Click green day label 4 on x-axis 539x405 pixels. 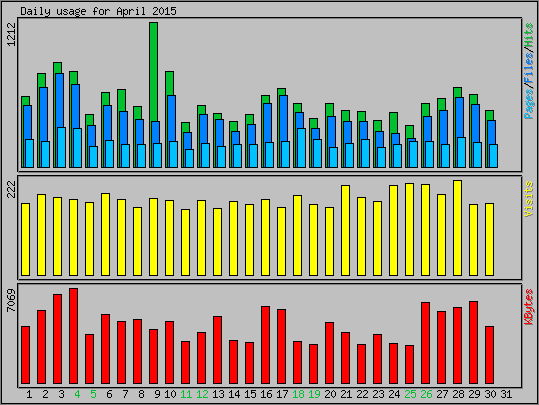pos(77,394)
